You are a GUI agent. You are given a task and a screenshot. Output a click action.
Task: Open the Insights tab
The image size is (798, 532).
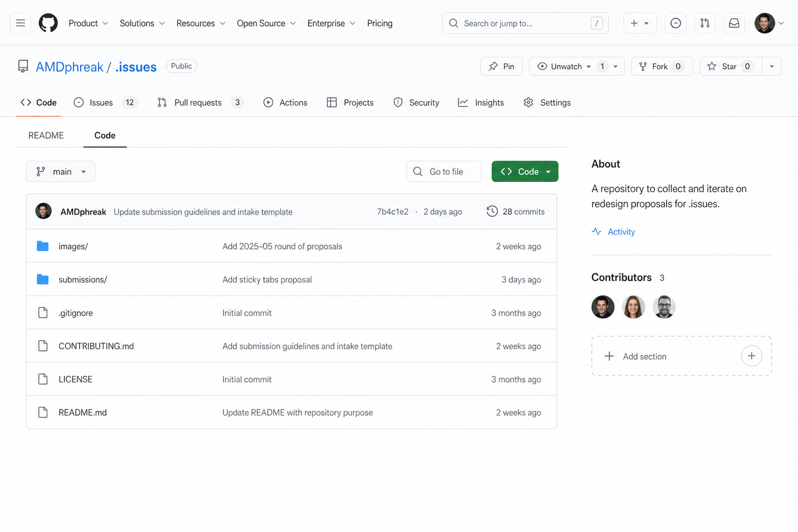pyautogui.click(x=481, y=102)
